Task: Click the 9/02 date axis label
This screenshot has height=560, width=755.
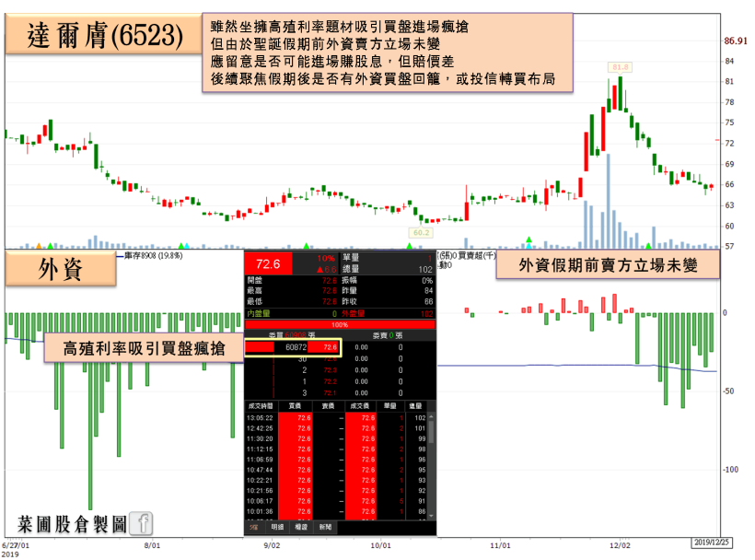Action: coord(272,545)
